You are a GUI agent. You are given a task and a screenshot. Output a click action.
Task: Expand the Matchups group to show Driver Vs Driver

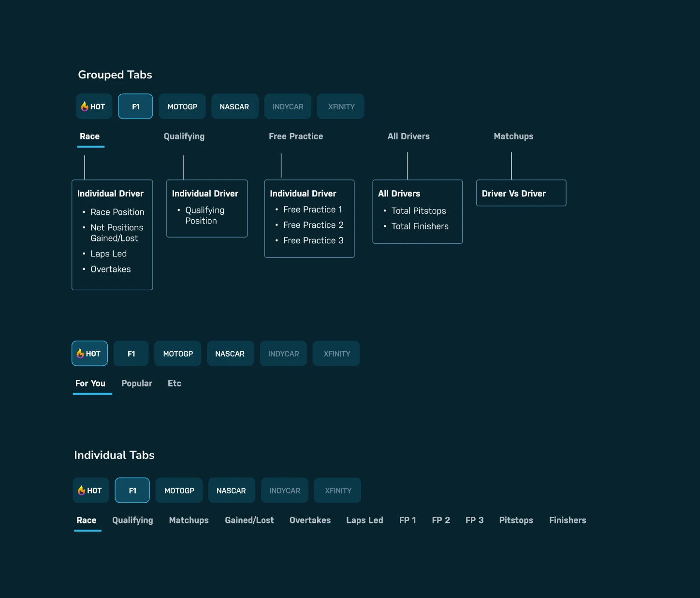[513, 136]
